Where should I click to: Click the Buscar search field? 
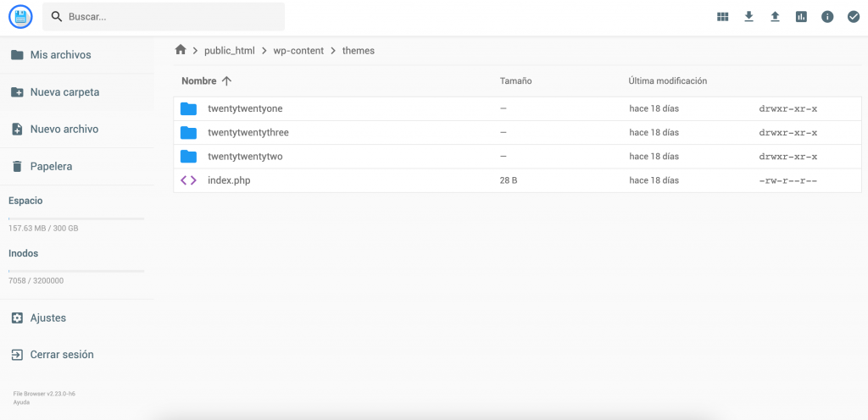tap(170, 17)
